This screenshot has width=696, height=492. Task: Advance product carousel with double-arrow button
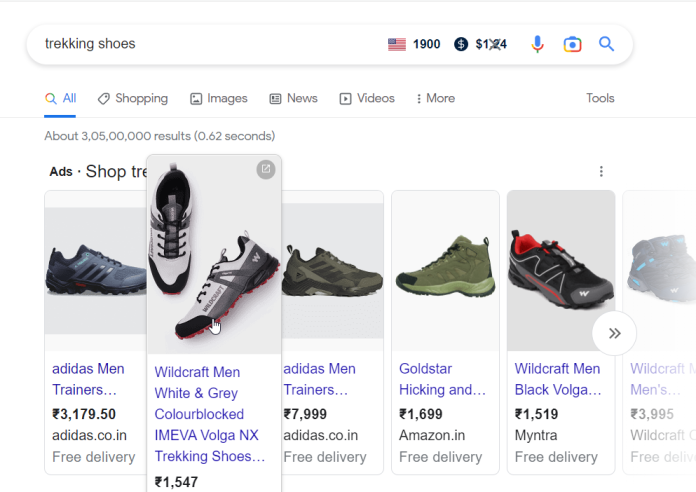[x=614, y=333]
